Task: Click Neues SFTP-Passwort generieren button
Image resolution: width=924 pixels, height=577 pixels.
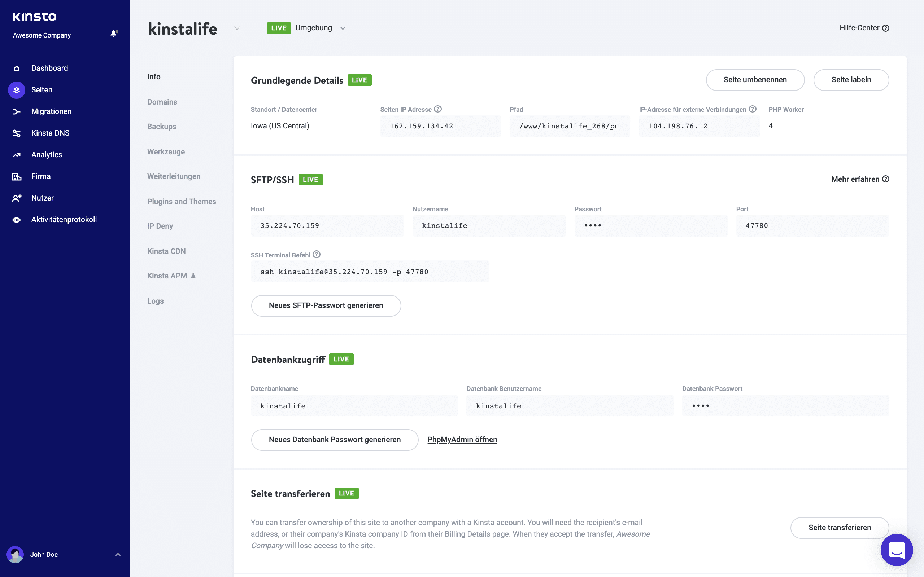Action: click(325, 305)
